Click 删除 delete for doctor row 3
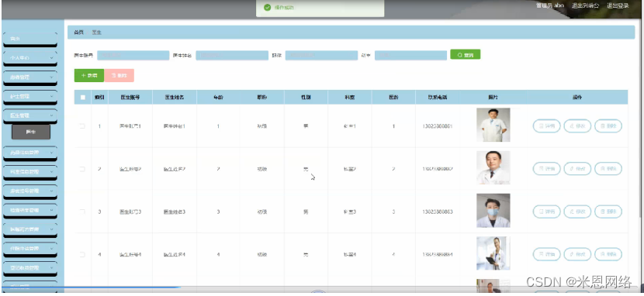 pyautogui.click(x=608, y=212)
